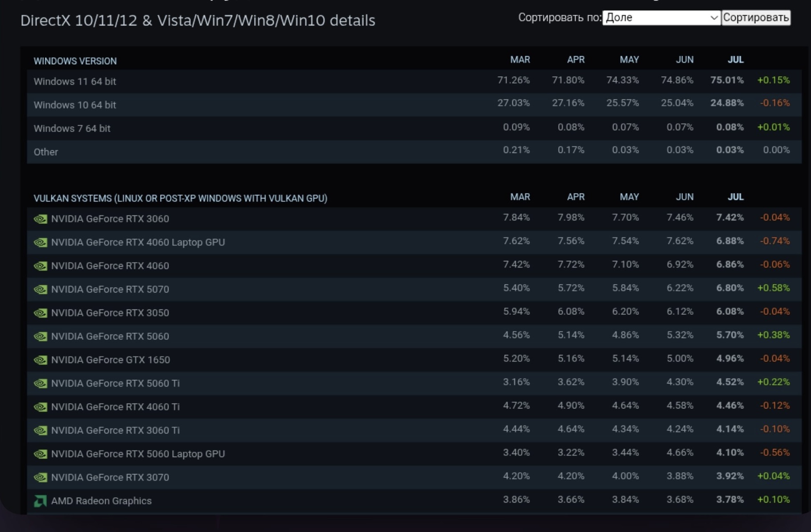This screenshot has width=811, height=532.
Task: Click NVIDIA logo beside GeForce RTX 4060 row
Action: [41, 266]
